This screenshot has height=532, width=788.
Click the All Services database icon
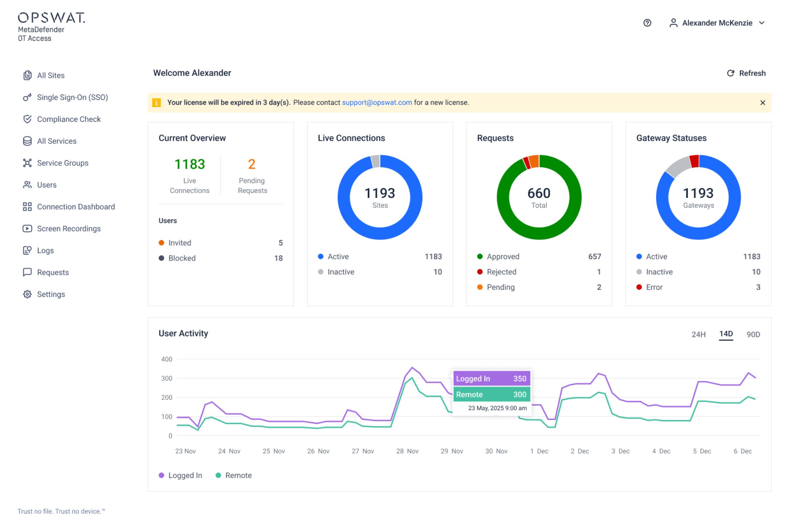point(28,141)
